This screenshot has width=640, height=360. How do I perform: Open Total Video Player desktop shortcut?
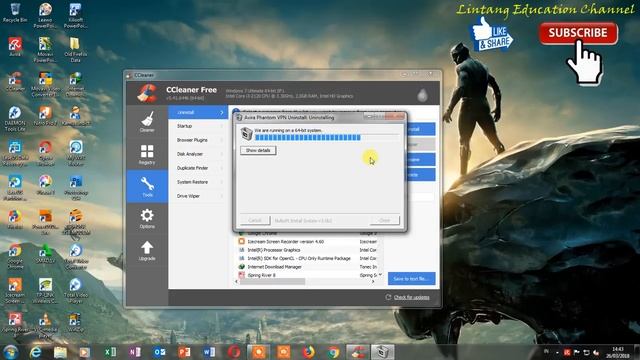point(76,290)
